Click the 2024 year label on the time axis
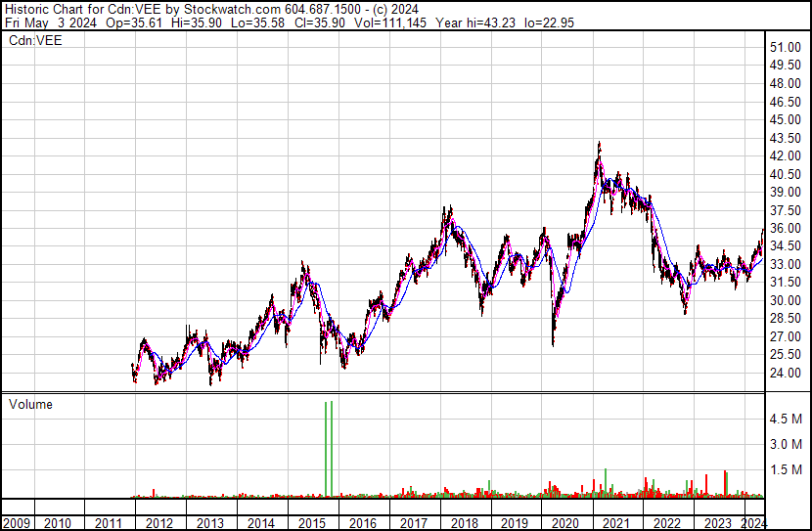 754,523
